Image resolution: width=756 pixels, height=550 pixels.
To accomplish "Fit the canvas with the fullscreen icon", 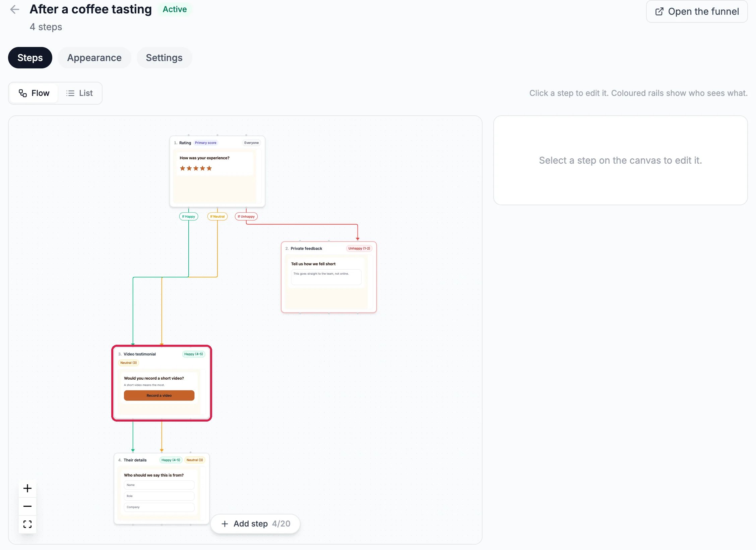I will (27, 524).
